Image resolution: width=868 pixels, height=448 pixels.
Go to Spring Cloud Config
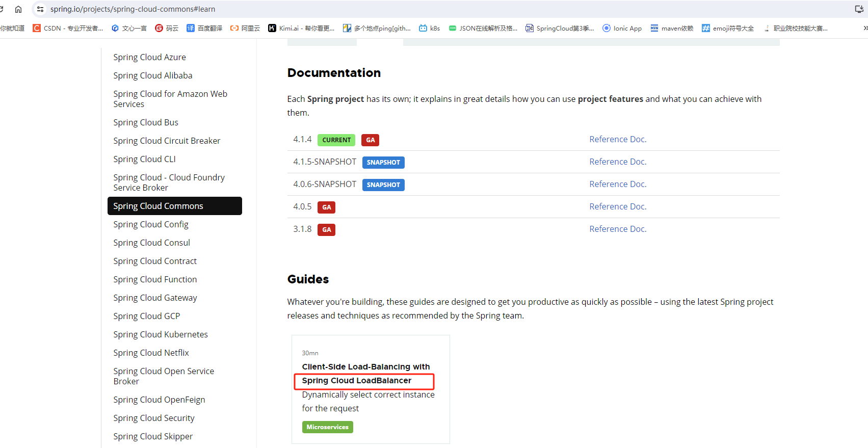click(x=151, y=224)
